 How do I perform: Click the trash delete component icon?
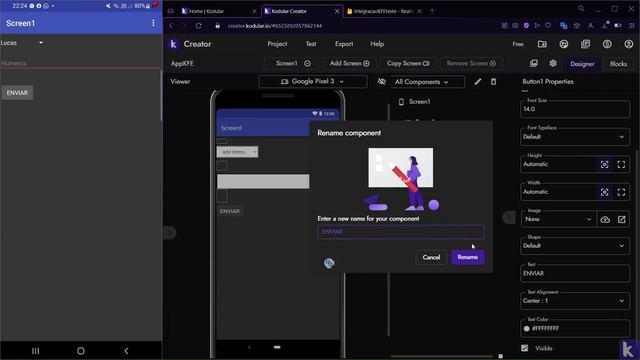(x=493, y=82)
